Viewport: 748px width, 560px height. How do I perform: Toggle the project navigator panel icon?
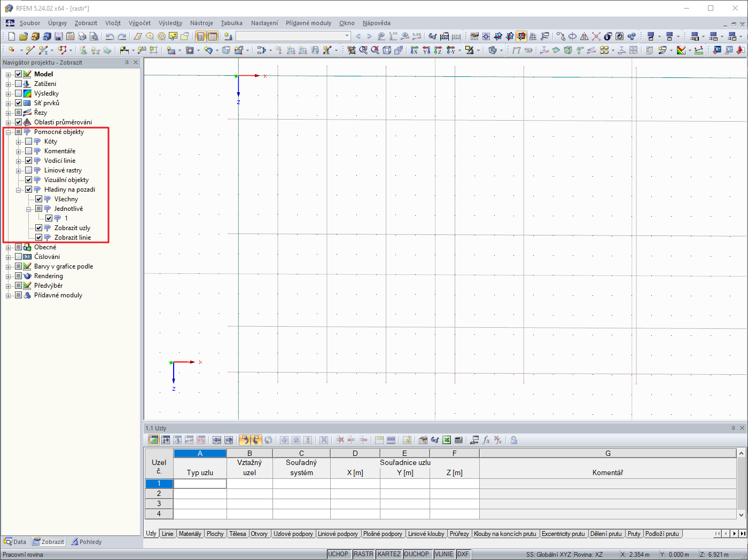[201, 36]
